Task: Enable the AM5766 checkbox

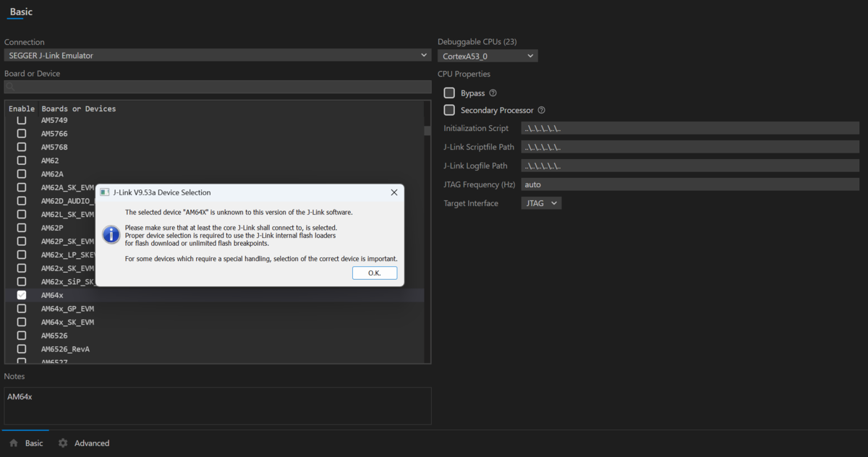Action: pyautogui.click(x=22, y=134)
